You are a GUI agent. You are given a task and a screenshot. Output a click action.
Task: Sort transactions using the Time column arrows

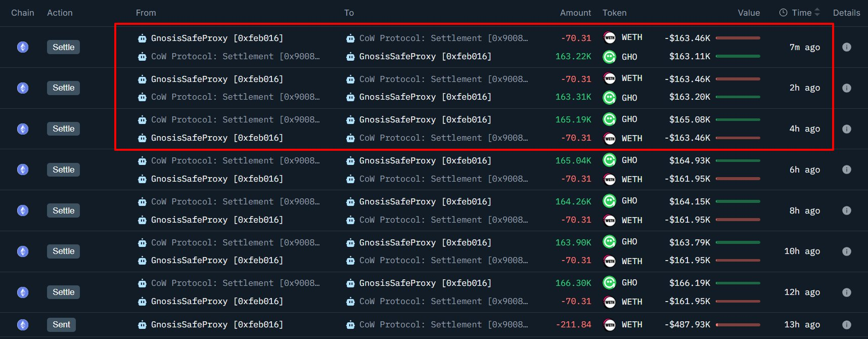pyautogui.click(x=817, y=13)
